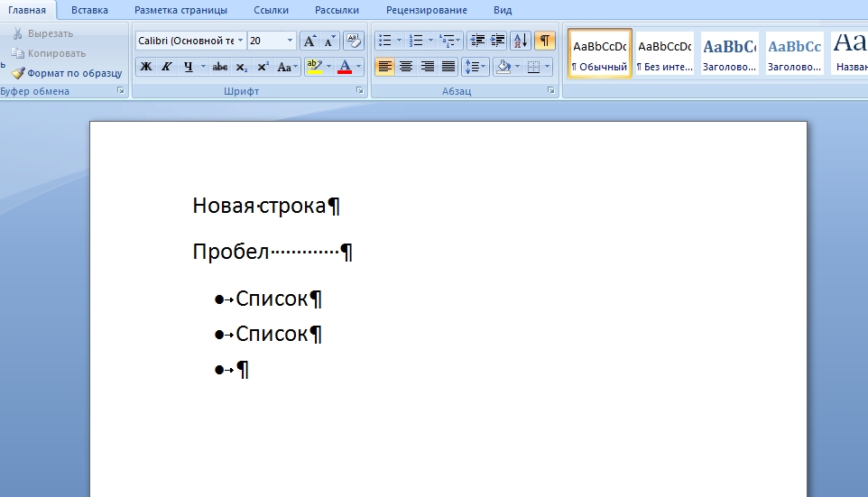868x497 pixels.
Task: Click the Borders icon in Абзац group
Action: coord(533,67)
